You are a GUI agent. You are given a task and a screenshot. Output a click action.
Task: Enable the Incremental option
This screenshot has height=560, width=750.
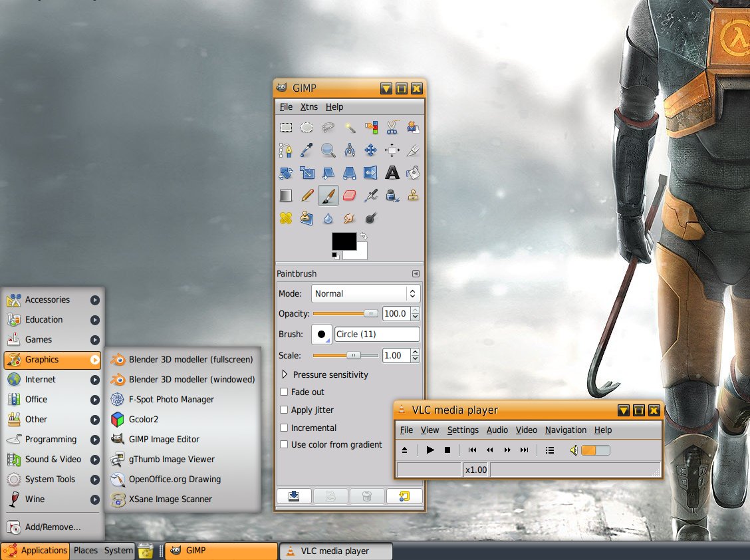[x=284, y=428]
